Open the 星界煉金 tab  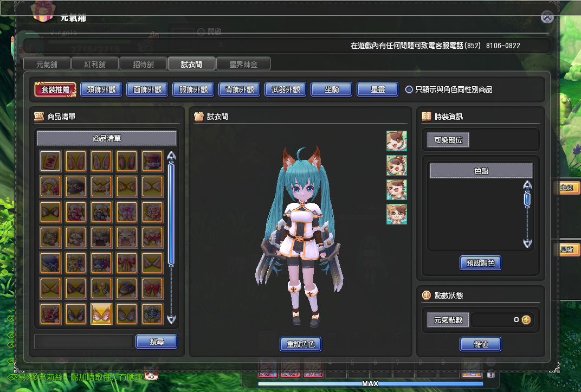(243, 64)
